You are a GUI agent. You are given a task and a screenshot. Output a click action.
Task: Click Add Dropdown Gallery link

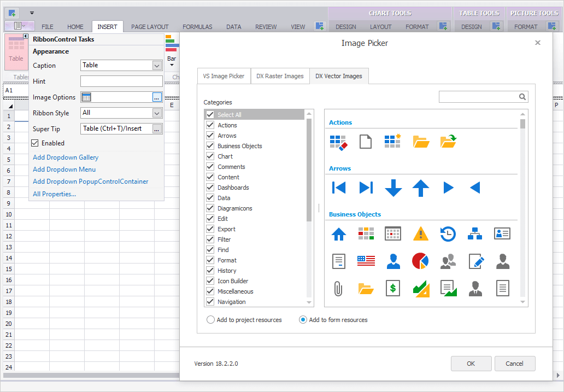[66, 157]
